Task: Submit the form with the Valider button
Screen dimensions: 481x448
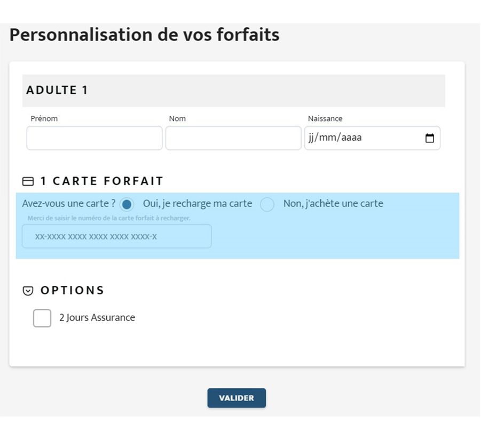Action: coord(236,398)
